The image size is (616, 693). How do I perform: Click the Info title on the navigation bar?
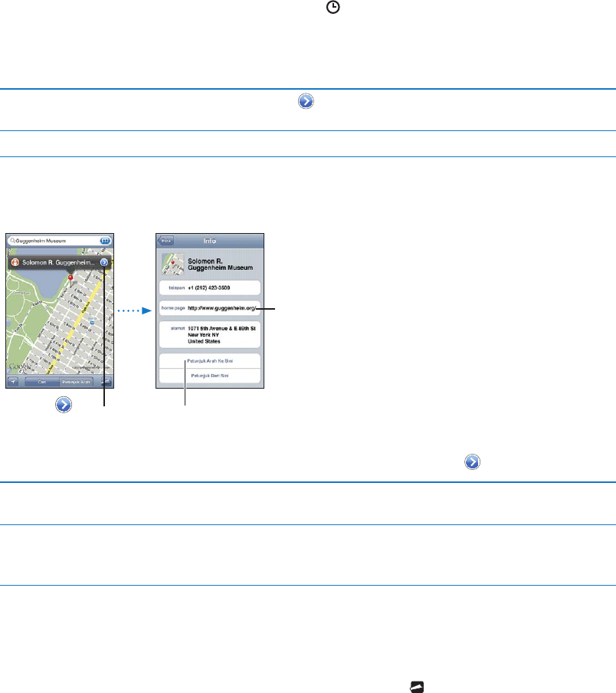pyautogui.click(x=210, y=241)
